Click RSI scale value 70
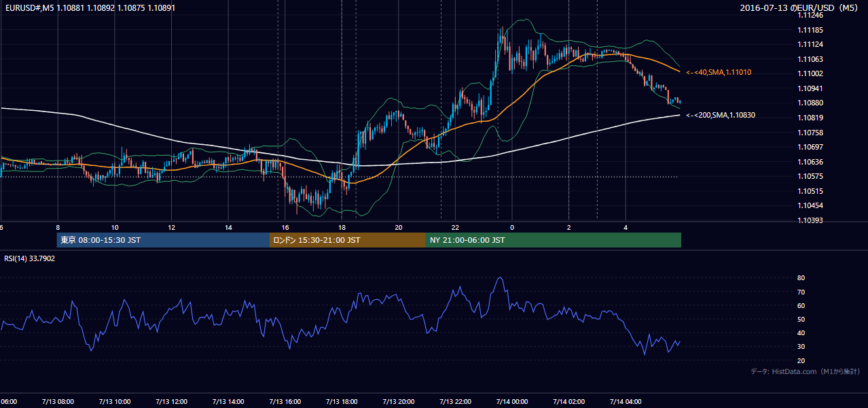Image resolution: width=868 pixels, height=408 pixels. pyautogui.click(x=801, y=292)
